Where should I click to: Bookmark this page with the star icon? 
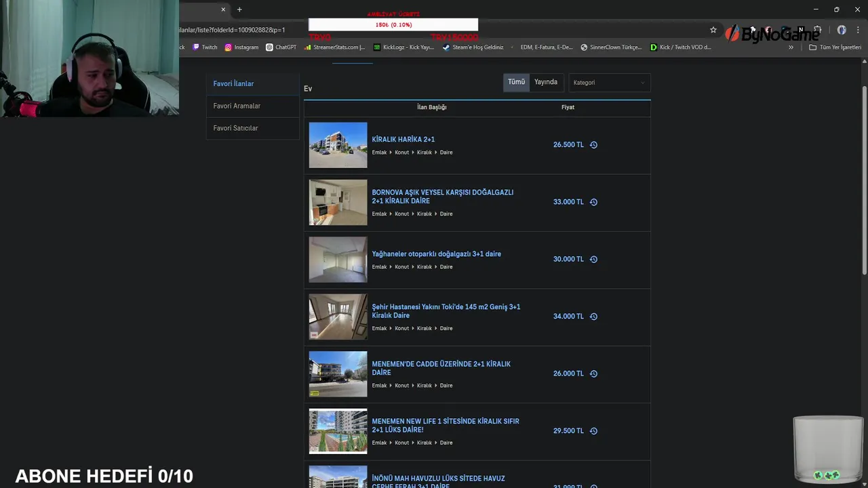coord(713,30)
